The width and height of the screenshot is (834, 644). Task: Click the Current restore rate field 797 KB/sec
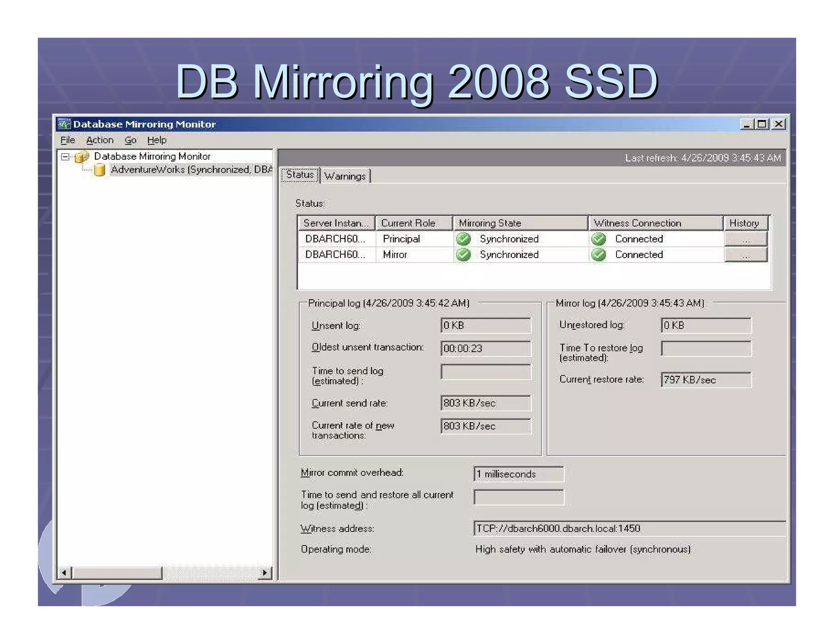(706, 380)
